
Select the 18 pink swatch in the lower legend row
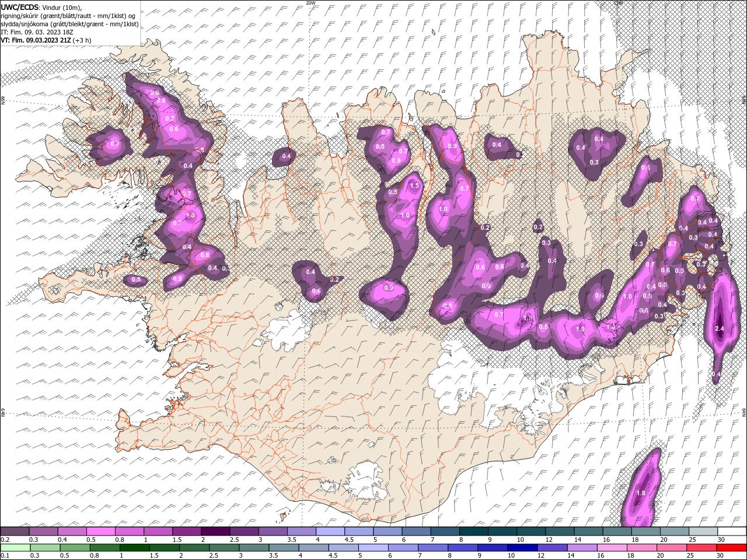[x=642, y=547]
